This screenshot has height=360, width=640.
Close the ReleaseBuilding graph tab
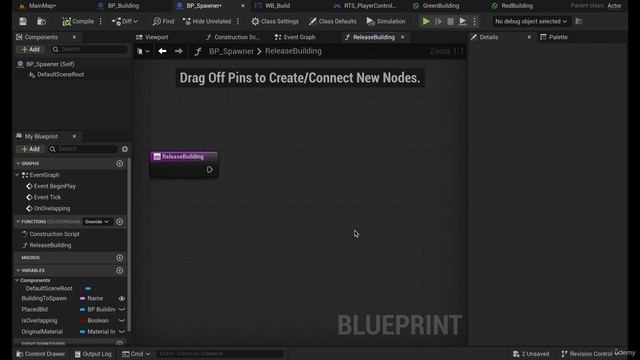(402, 37)
